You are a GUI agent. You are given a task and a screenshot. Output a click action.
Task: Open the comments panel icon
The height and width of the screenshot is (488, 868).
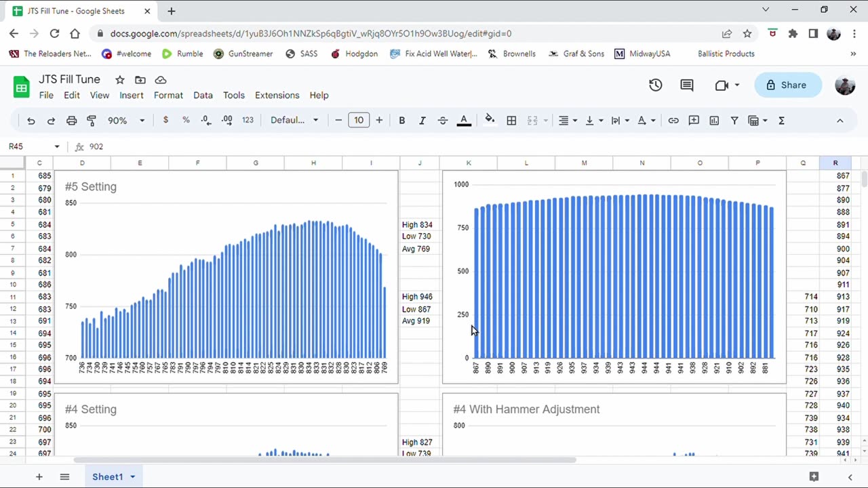tap(687, 85)
